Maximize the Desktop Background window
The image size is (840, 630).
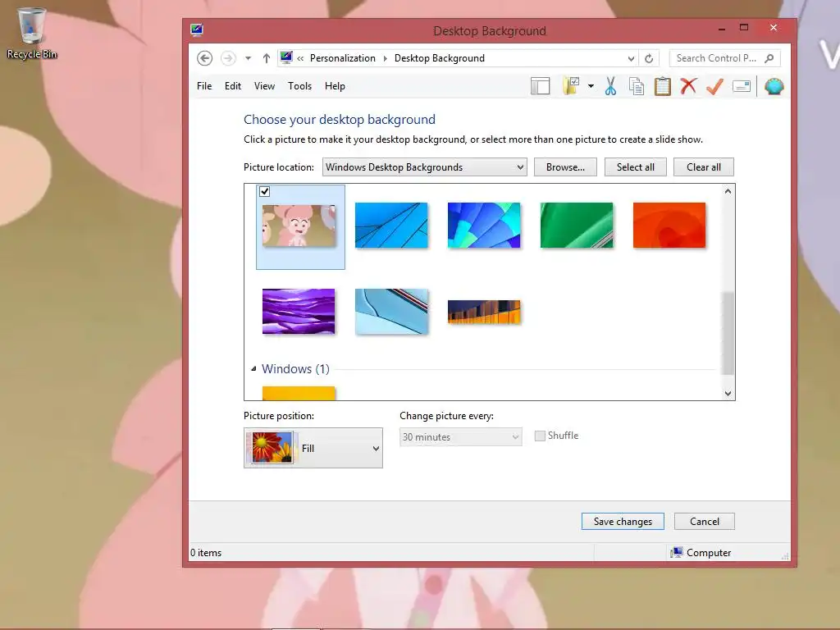click(x=743, y=27)
